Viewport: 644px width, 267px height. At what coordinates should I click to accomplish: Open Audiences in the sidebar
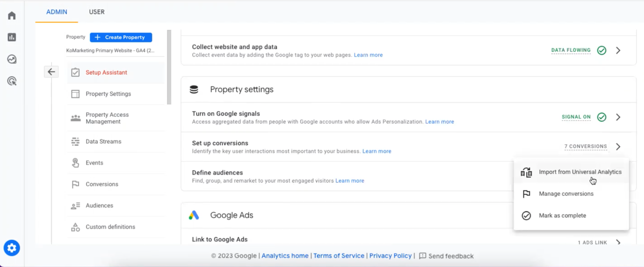116,205
